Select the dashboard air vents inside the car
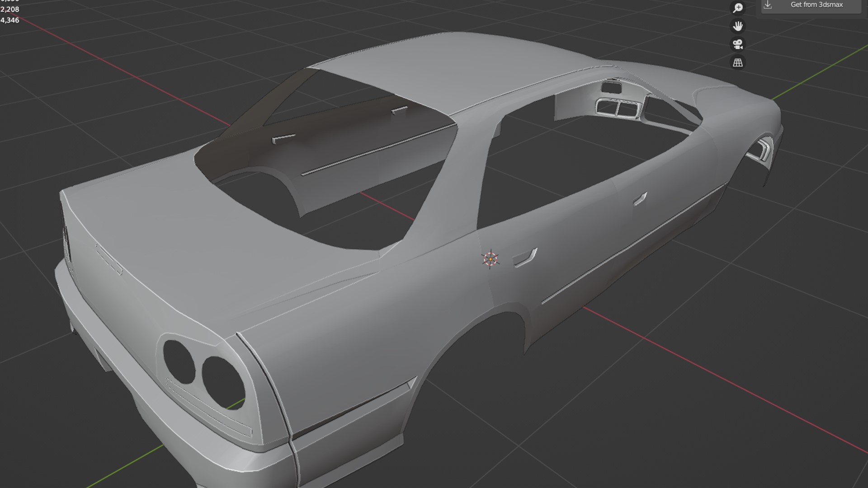The height and width of the screenshot is (488, 868). pyautogui.click(x=618, y=108)
